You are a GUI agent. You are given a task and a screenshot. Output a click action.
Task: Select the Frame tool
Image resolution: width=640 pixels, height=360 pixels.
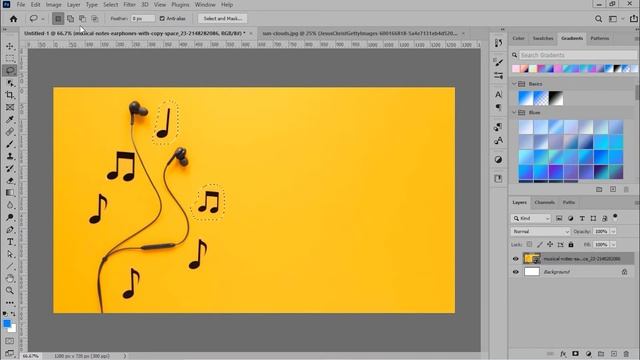coord(10,107)
